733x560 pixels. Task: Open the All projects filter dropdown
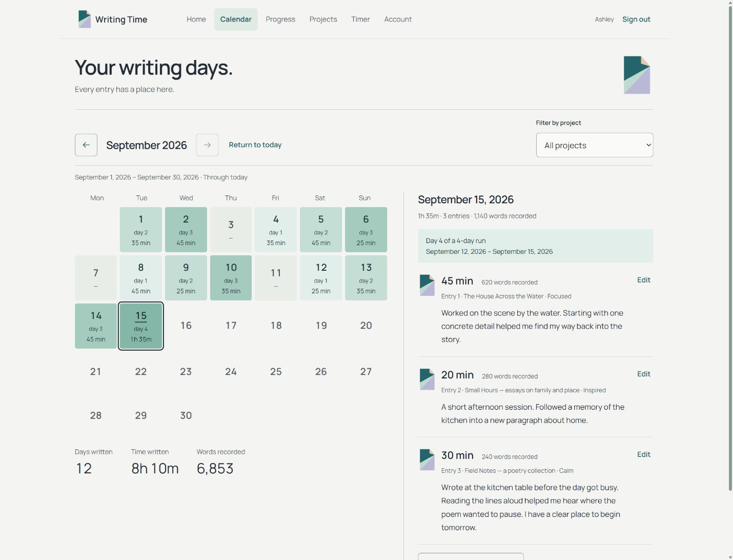(595, 145)
